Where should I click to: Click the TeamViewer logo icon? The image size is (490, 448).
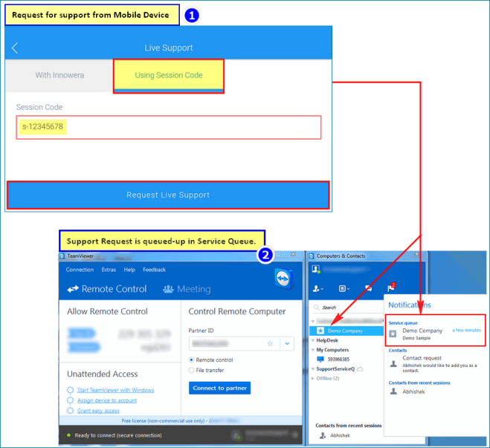click(x=283, y=278)
